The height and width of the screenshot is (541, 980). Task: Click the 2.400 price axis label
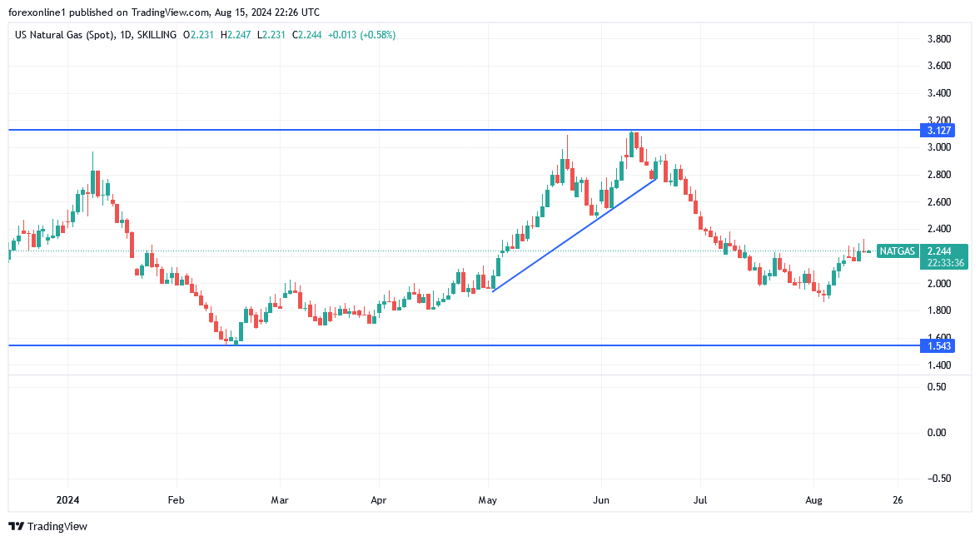(x=938, y=229)
